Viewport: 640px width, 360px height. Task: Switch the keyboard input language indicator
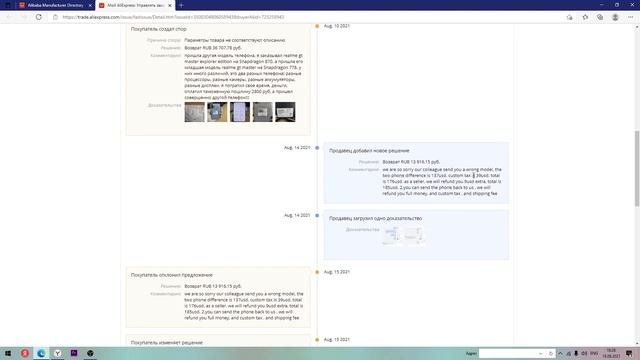(x=594, y=353)
